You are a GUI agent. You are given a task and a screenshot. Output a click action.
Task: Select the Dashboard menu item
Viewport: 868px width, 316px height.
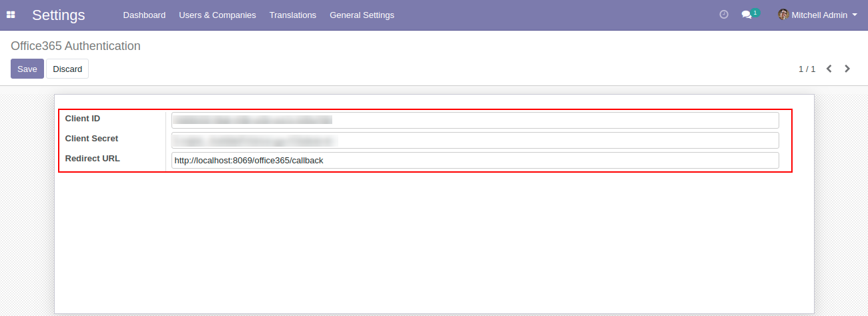pyautogui.click(x=144, y=15)
